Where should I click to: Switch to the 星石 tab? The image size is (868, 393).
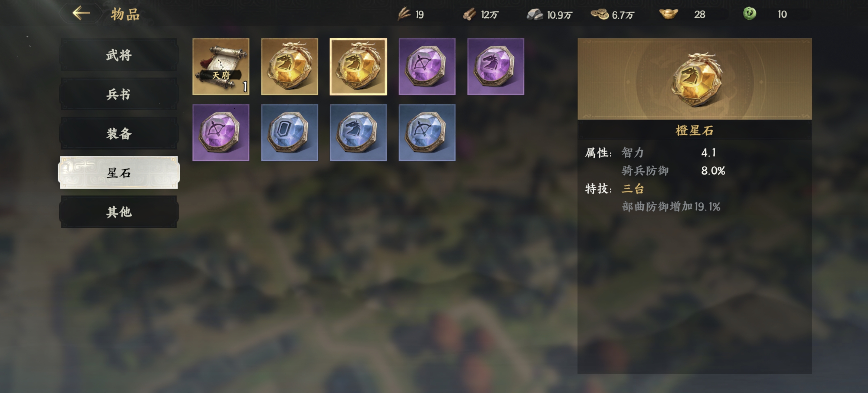[118, 173]
